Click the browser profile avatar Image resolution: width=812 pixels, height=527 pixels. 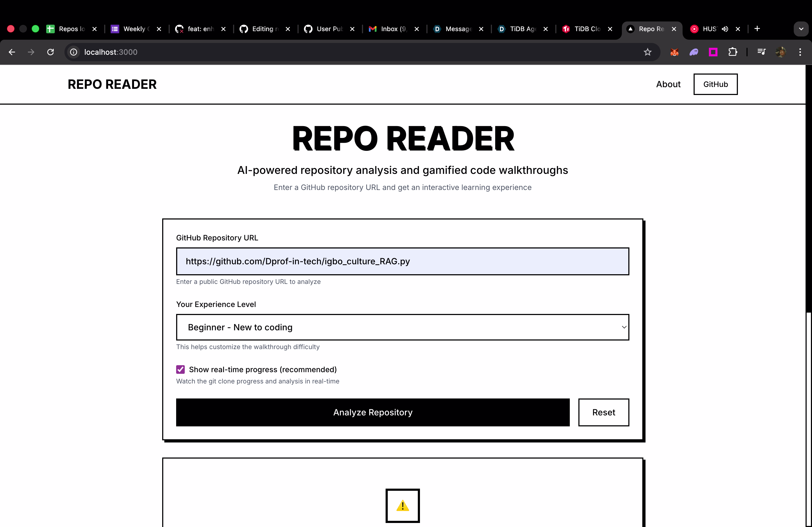[x=781, y=52]
